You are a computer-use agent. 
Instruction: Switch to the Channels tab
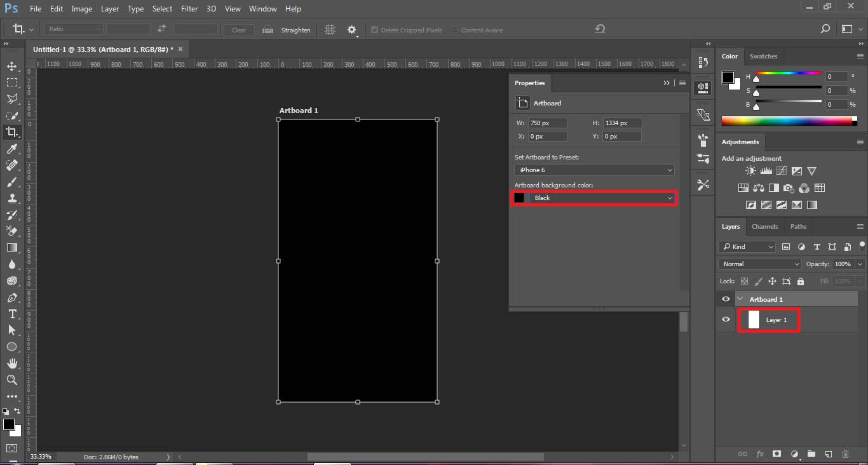point(764,226)
